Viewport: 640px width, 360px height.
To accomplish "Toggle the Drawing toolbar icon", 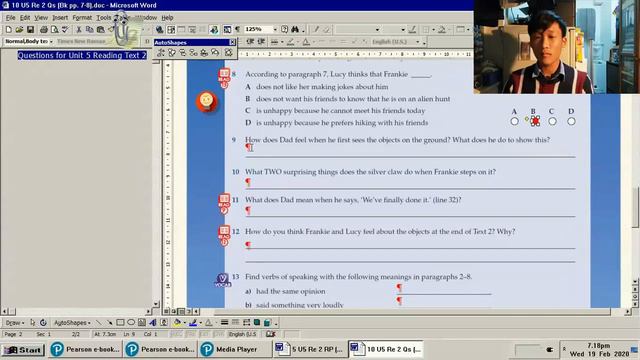I will point(214,29).
